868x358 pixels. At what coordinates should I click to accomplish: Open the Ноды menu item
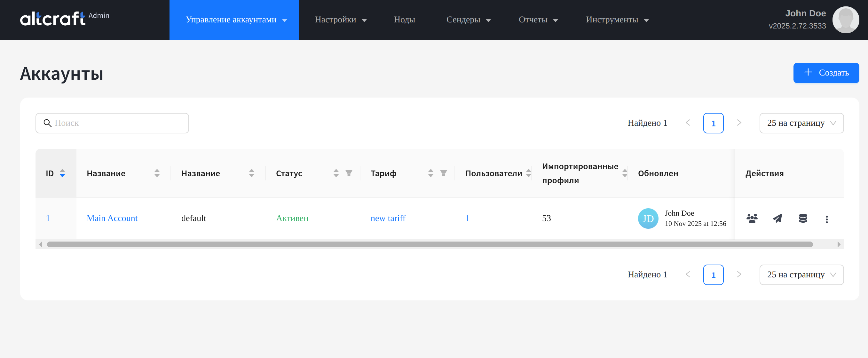point(404,20)
